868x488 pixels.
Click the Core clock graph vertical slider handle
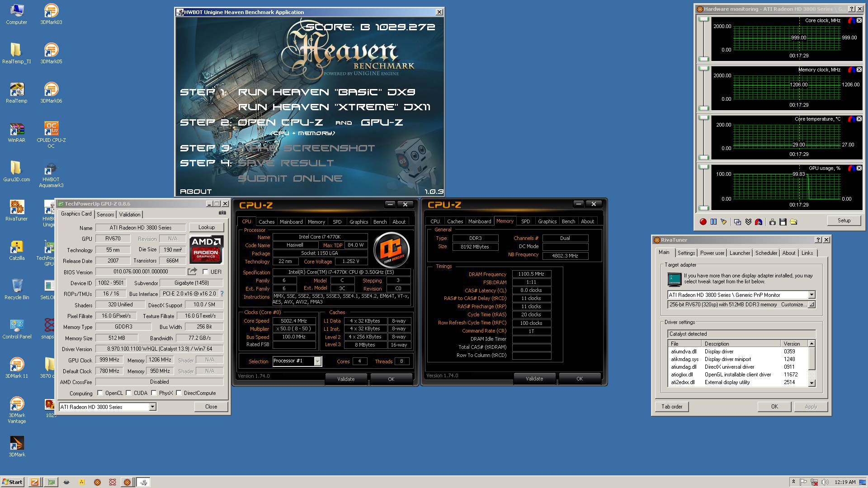click(703, 19)
